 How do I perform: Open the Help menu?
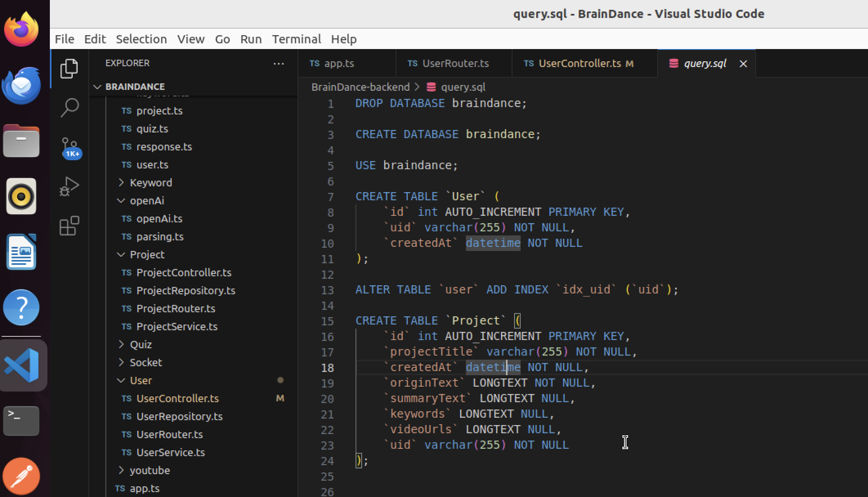[x=344, y=39]
